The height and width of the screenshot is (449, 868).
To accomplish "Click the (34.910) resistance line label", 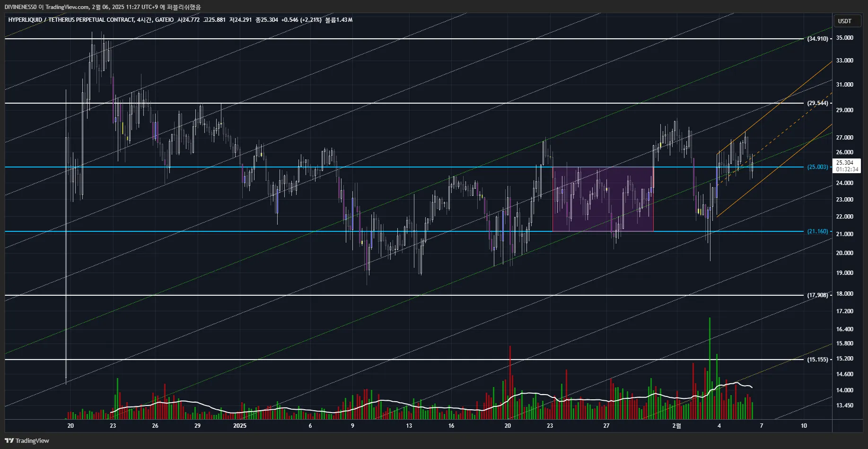I will click(x=818, y=39).
